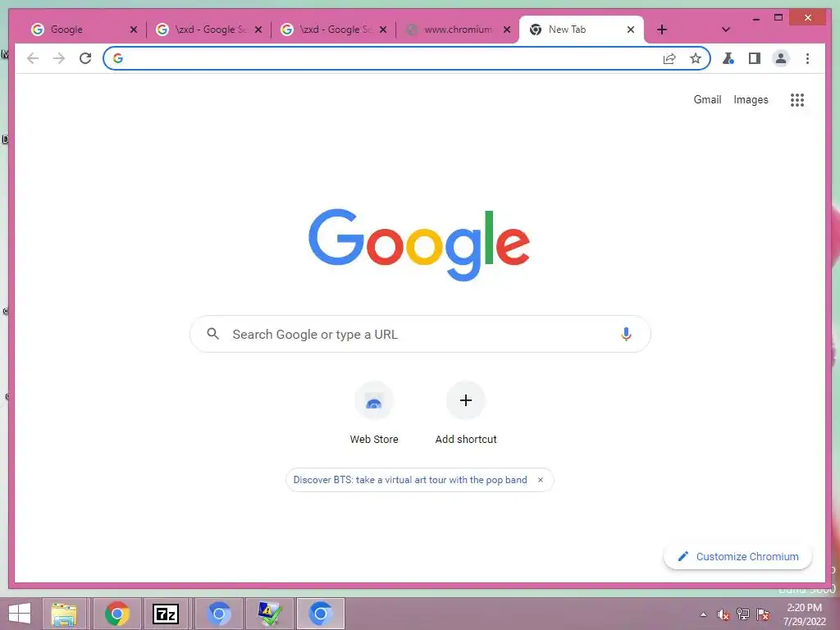Screen dimensions: 840x630
Task: Expand the tab search chevron
Action: pos(726,30)
